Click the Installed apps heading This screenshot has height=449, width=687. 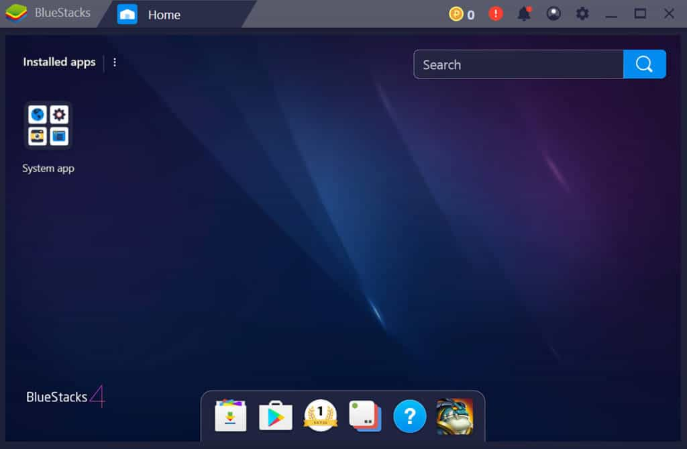[x=59, y=62]
